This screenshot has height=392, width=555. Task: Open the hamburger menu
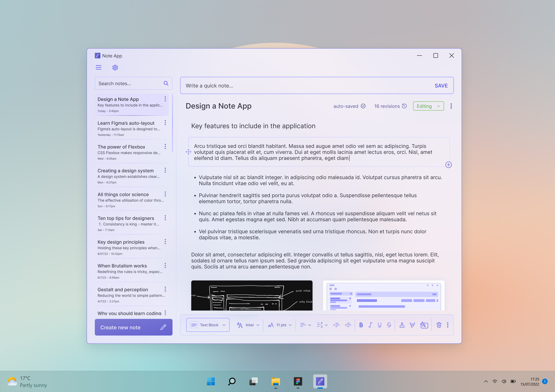pyautogui.click(x=98, y=67)
